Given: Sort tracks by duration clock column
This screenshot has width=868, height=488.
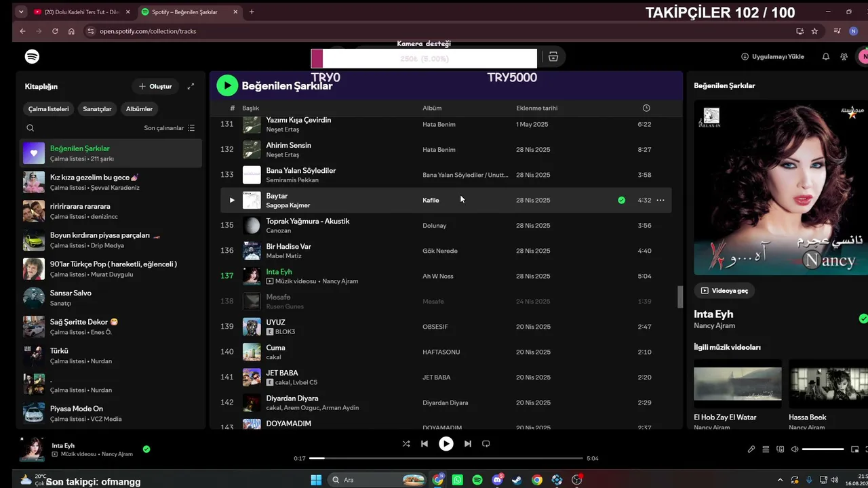Looking at the screenshot, I should (x=646, y=108).
